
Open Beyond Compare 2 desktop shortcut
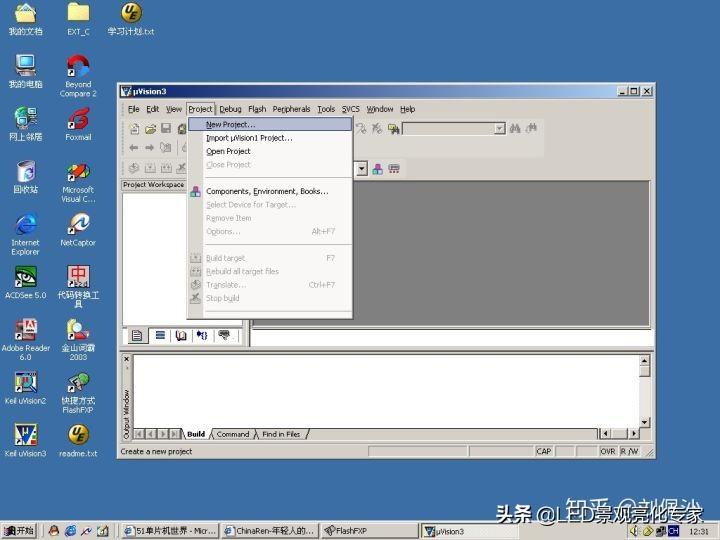click(78, 76)
